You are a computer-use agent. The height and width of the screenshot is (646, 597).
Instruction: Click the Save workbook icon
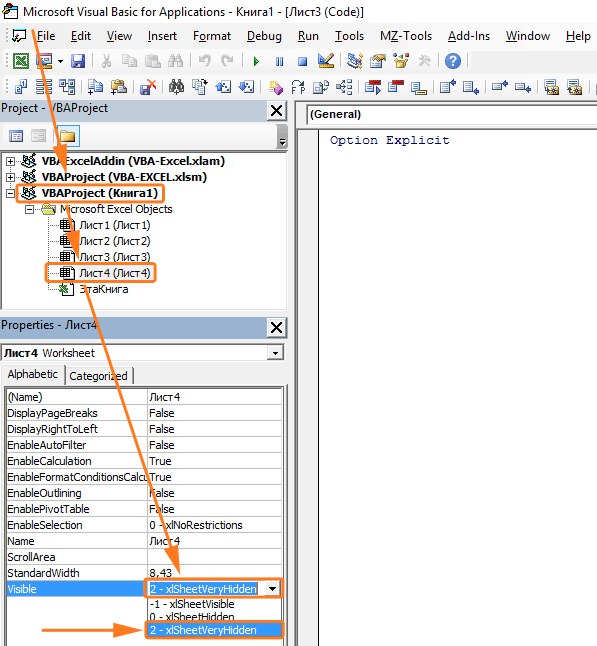77,61
